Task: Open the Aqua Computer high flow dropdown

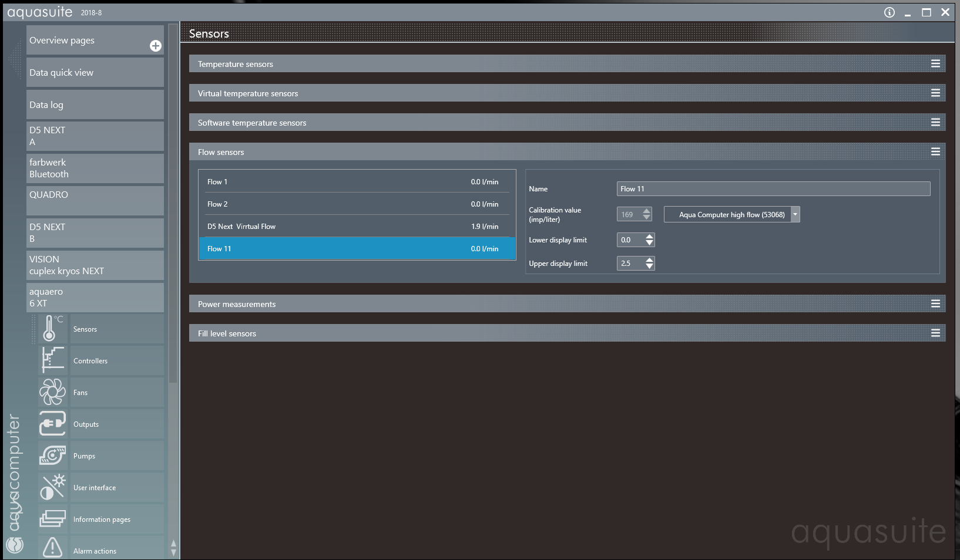Action: coord(795,215)
